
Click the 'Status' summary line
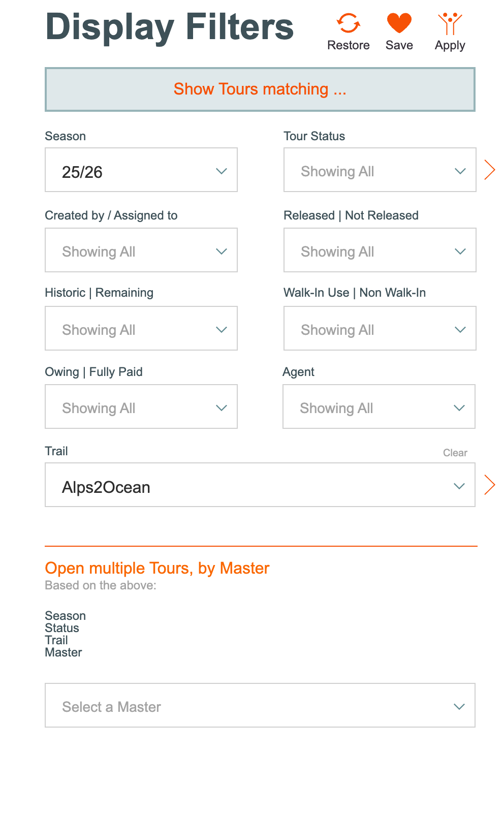pos(62,628)
